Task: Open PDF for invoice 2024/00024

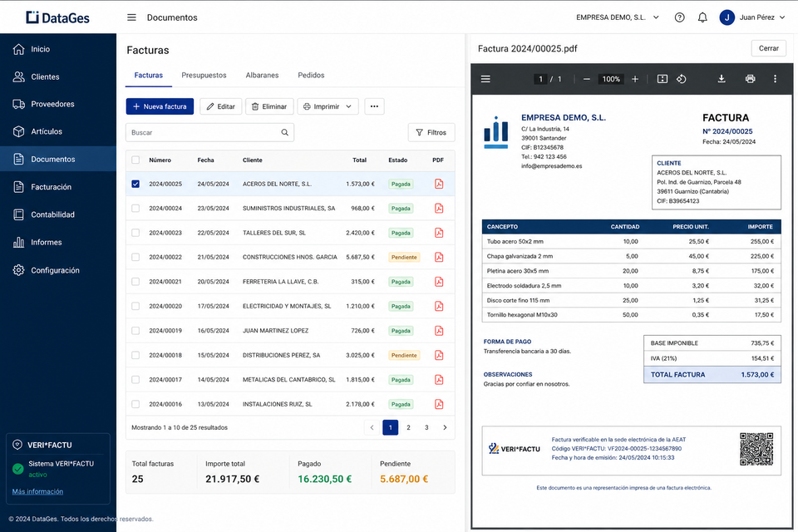Action: pos(439,208)
